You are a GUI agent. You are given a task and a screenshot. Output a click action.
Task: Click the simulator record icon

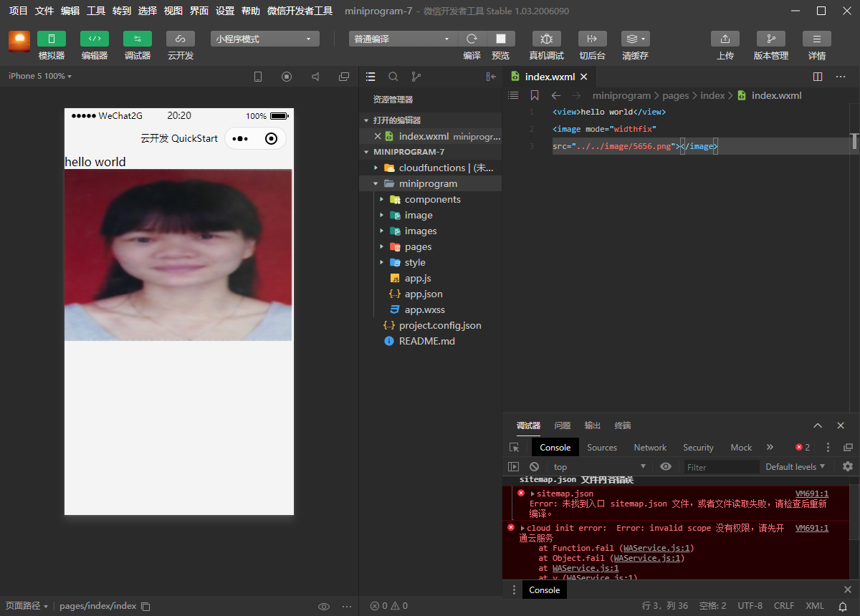pyautogui.click(x=287, y=77)
